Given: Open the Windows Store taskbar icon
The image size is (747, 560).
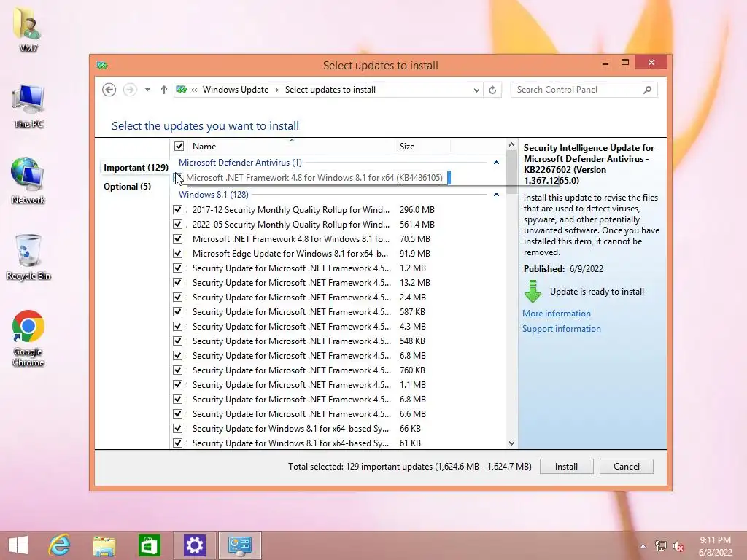Looking at the screenshot, I should 149,545.
